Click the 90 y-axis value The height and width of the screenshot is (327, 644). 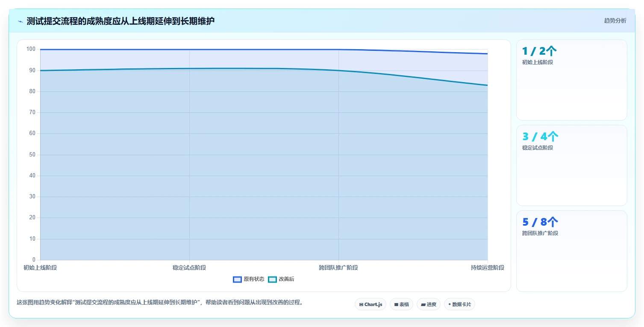[32, 71]
